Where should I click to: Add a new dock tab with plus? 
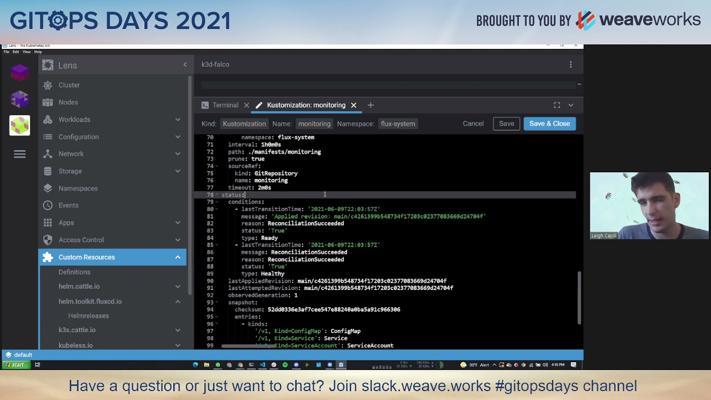pyautogui.click(x=370, y=105)
